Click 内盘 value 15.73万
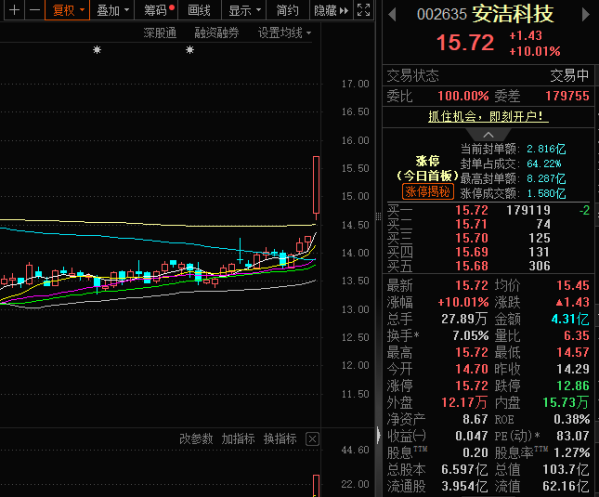This screenshot has height=497, width=599. (x=566, y=402)
